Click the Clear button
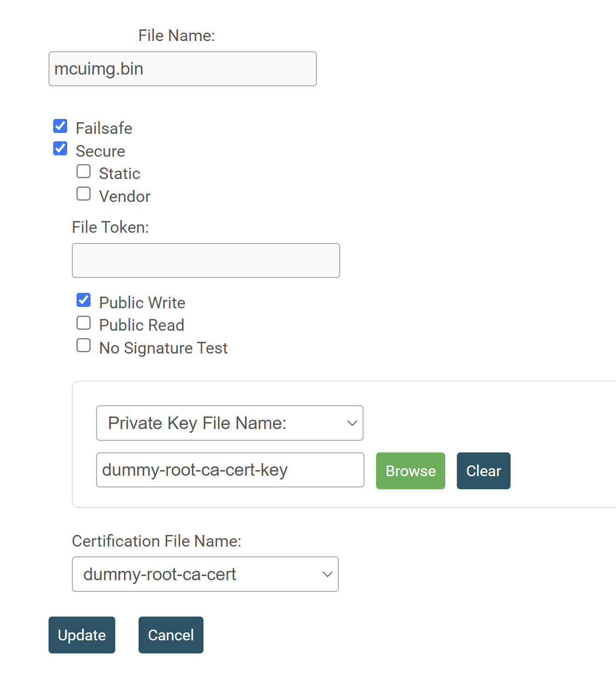The height and width of the screenshot is (680, 616). [483, 471]
